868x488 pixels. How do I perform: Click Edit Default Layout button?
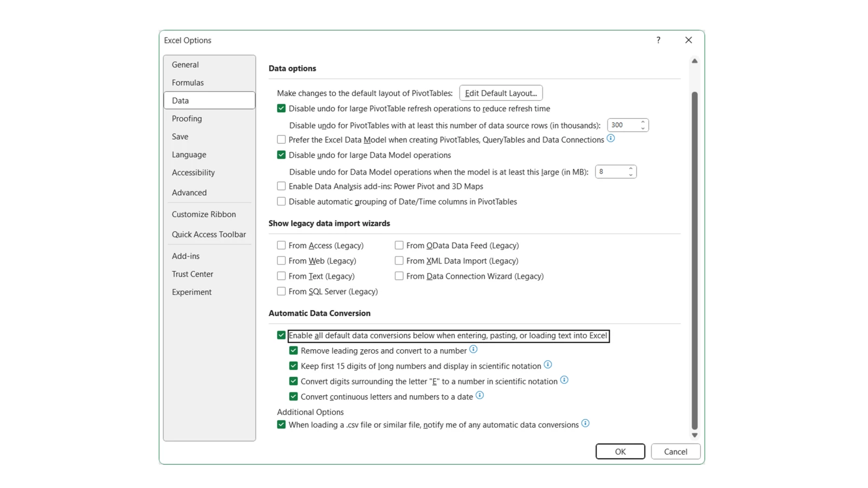[x=501, y=93]
